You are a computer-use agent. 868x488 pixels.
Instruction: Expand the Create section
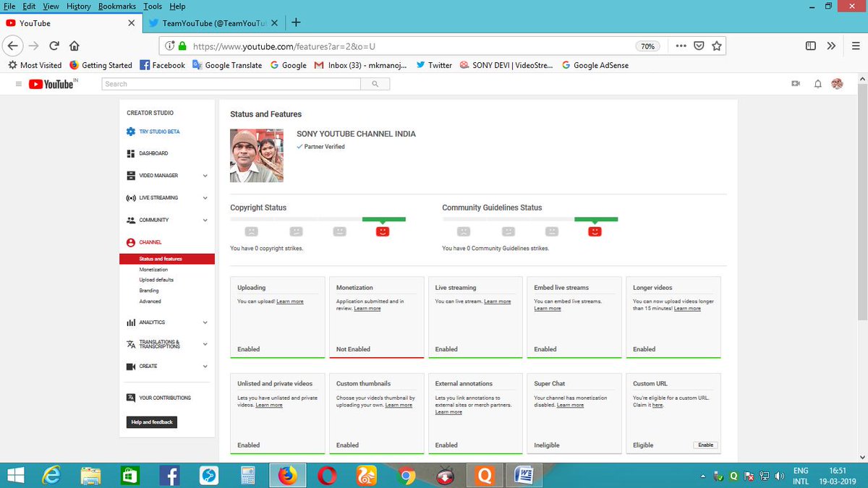[x=205, y=367]
